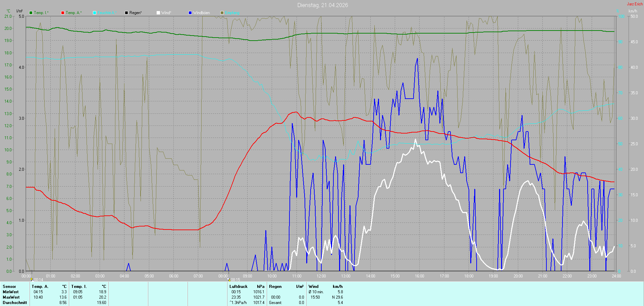644x306 pixels.
Task: Click the cyan Feuchte A. legend swatch
Action: (x=95, y=13)
